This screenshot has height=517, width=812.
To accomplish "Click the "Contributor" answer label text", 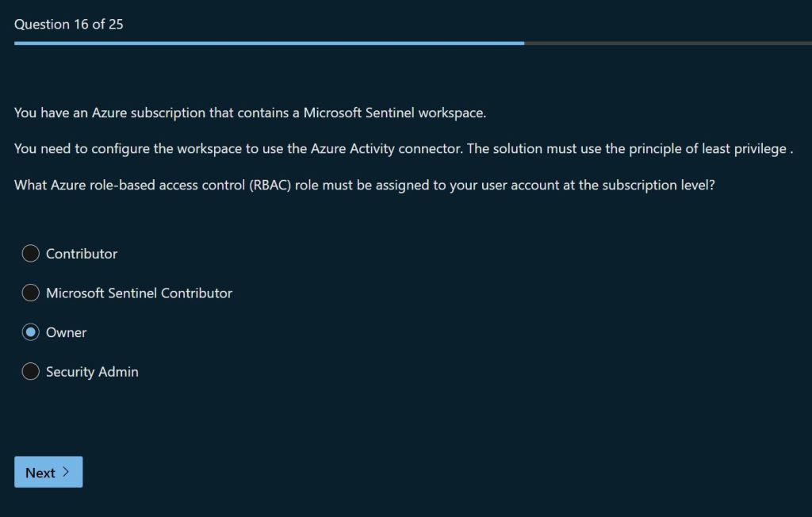I will (x=82, y=254).
